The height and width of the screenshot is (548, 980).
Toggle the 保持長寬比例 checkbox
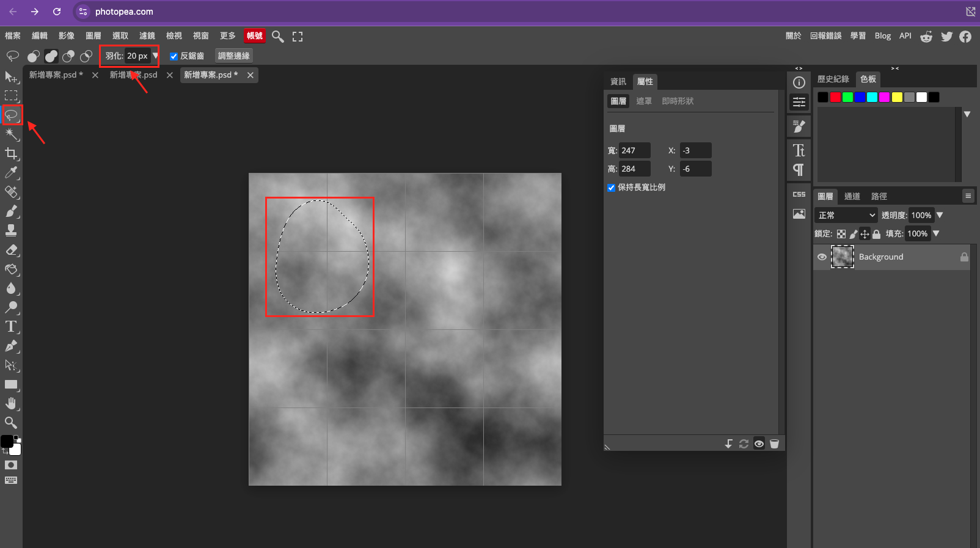click(x=611, y=188)
